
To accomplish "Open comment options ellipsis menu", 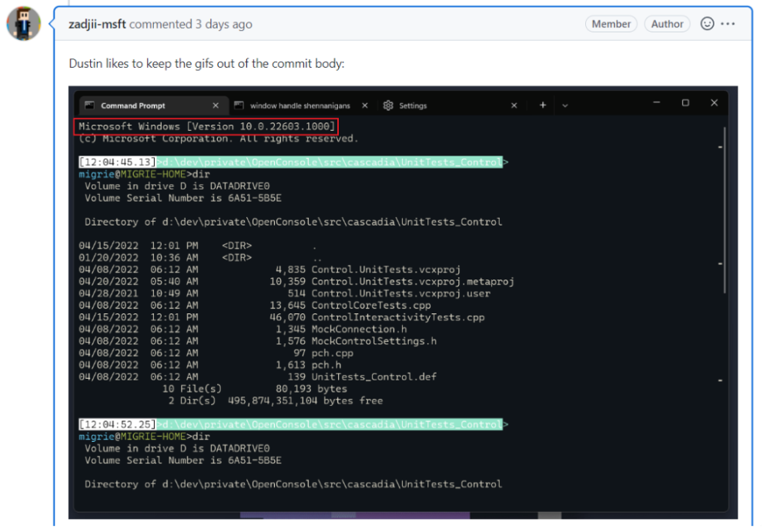I will [728, 24].
